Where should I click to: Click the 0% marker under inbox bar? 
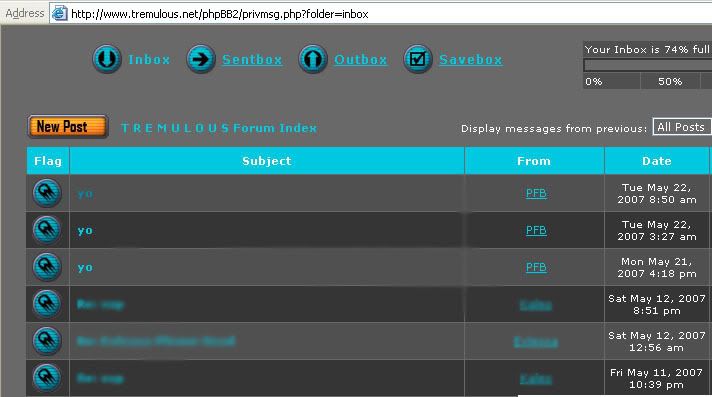click(593, 81)
